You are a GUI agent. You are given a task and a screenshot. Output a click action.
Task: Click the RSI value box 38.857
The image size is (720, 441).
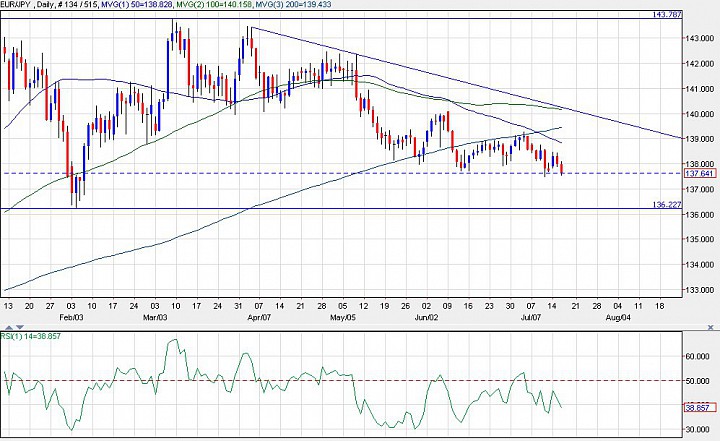pos(700,407)
